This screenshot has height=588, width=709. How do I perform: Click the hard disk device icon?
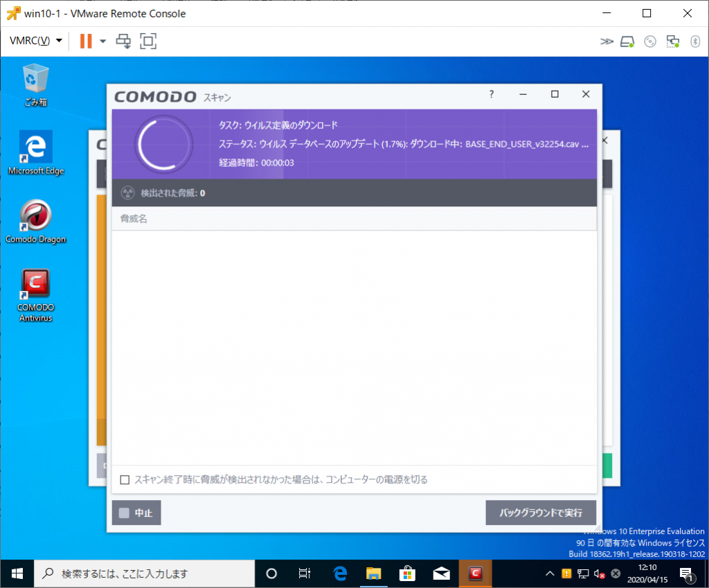[627, 42]
